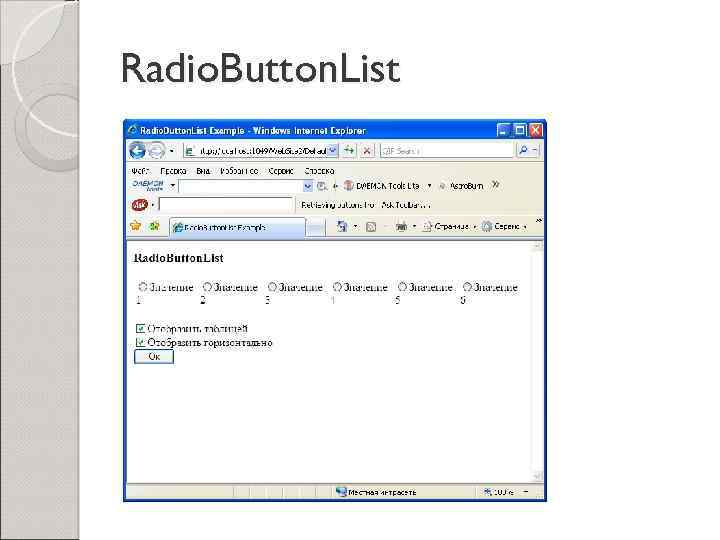Open the Сервис command bar menu with gear
This screenshot has width=720, height=540.
click(504, 226)
